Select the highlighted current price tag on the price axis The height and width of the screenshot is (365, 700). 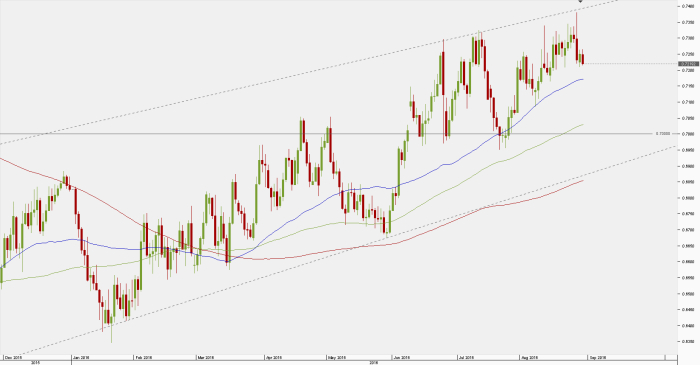(x=688, y=64)
